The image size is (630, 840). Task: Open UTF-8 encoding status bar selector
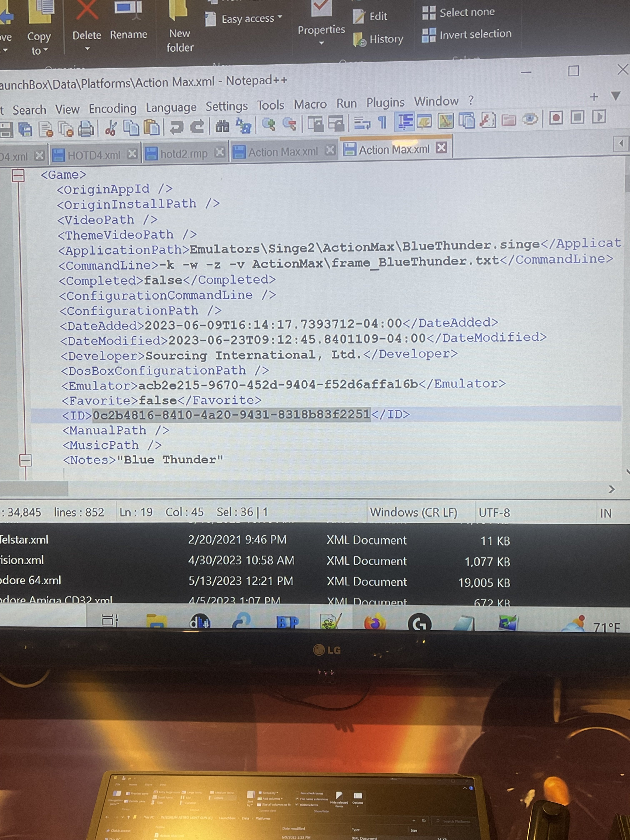494,513
